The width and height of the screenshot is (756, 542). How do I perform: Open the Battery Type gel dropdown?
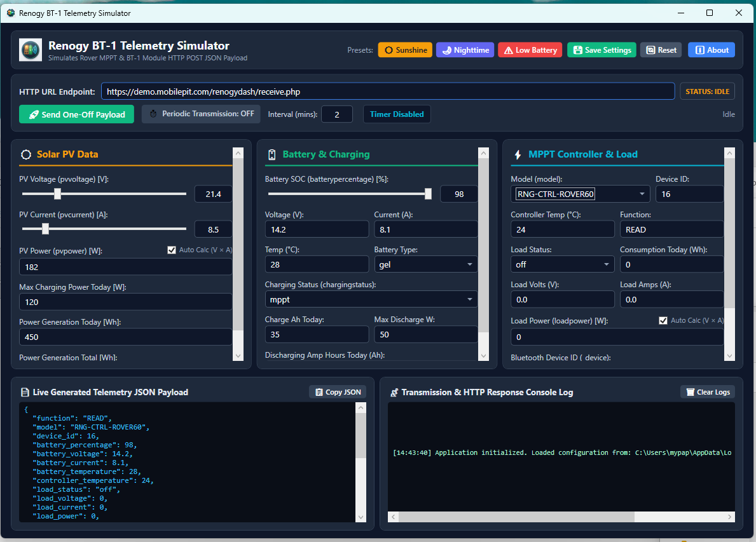point(426,264)
